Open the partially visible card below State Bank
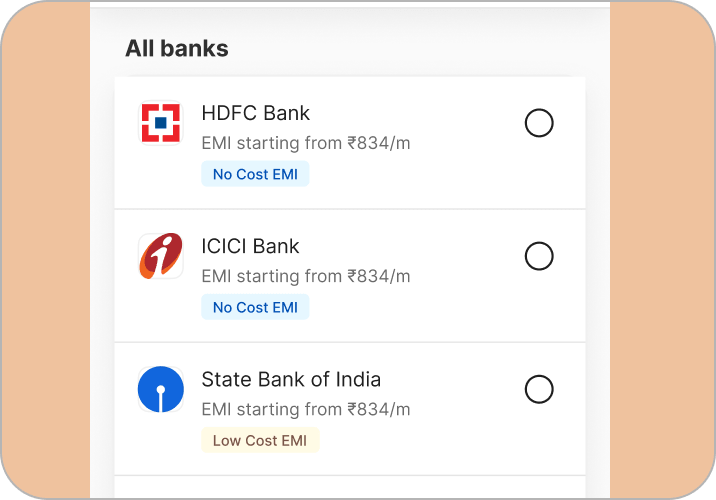This screenshot has height=500, width=716. click(x=350, y=488)
